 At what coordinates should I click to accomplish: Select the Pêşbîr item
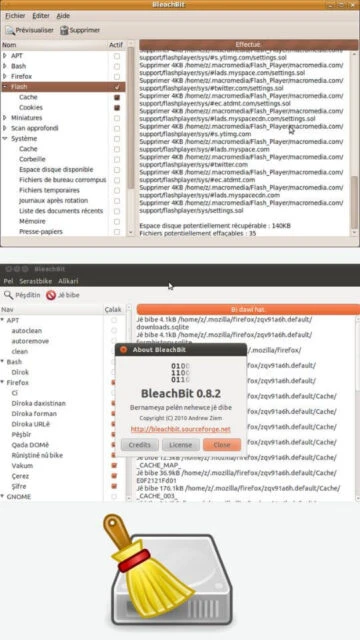coord(21,434)
